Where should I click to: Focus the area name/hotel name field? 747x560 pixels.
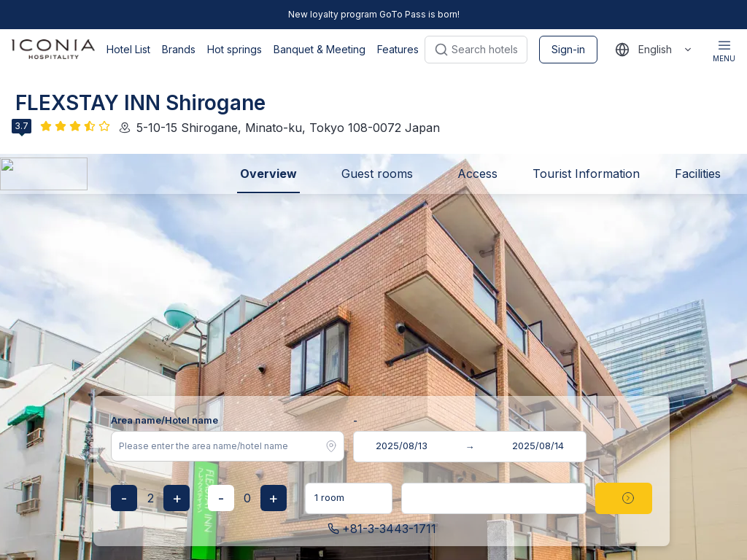coord(219,446)
